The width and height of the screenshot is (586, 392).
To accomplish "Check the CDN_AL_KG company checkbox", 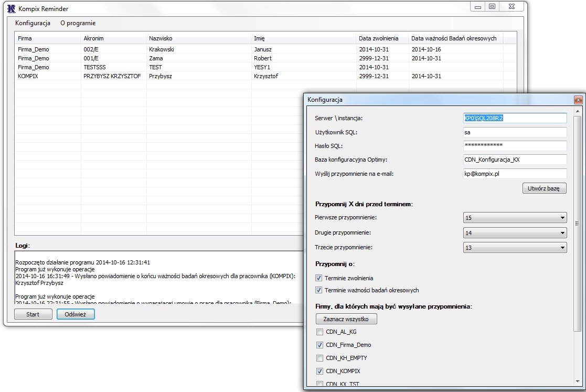I will pyautogui.click(x=319, y=332).
